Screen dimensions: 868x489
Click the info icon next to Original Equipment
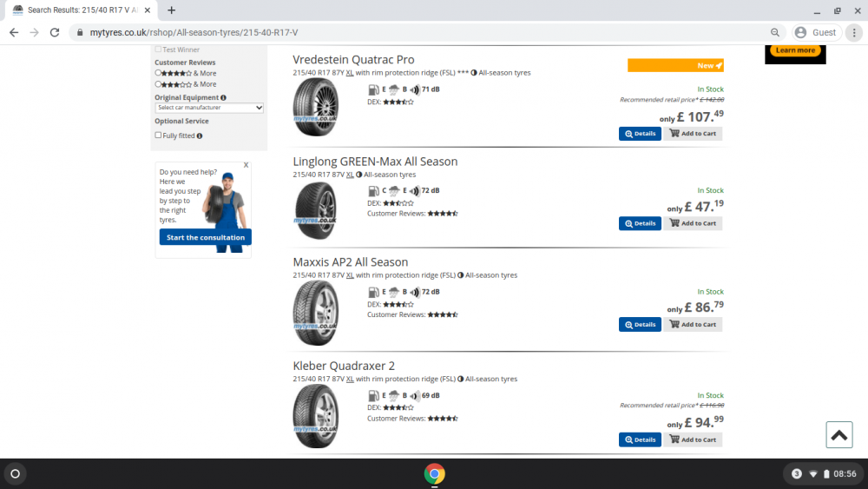click(x=224, y=97)
